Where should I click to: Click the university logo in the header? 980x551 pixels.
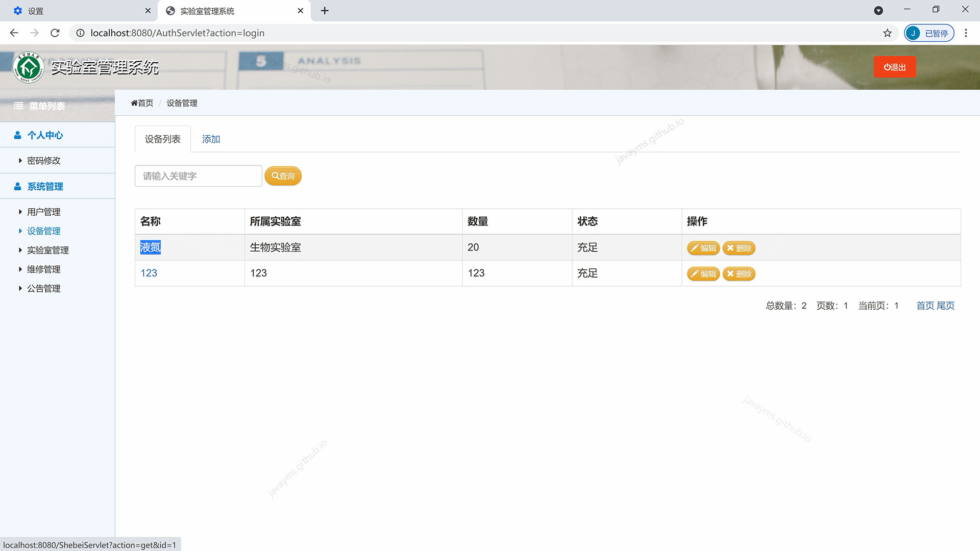pos(28,67)
